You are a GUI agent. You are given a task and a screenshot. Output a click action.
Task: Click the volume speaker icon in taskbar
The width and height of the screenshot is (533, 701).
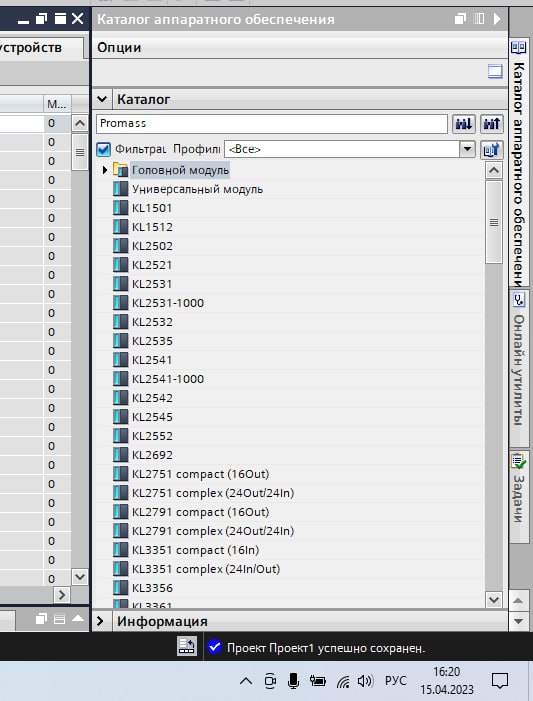(x=365, y=681)
